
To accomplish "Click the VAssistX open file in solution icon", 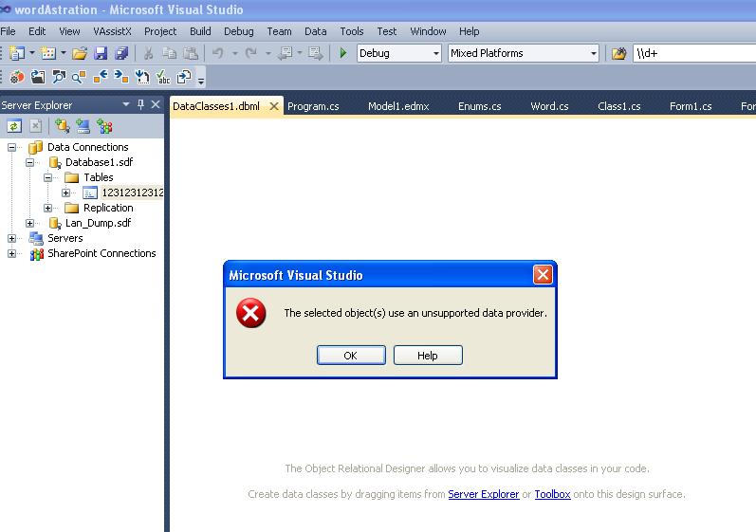I will click(38, 77).
